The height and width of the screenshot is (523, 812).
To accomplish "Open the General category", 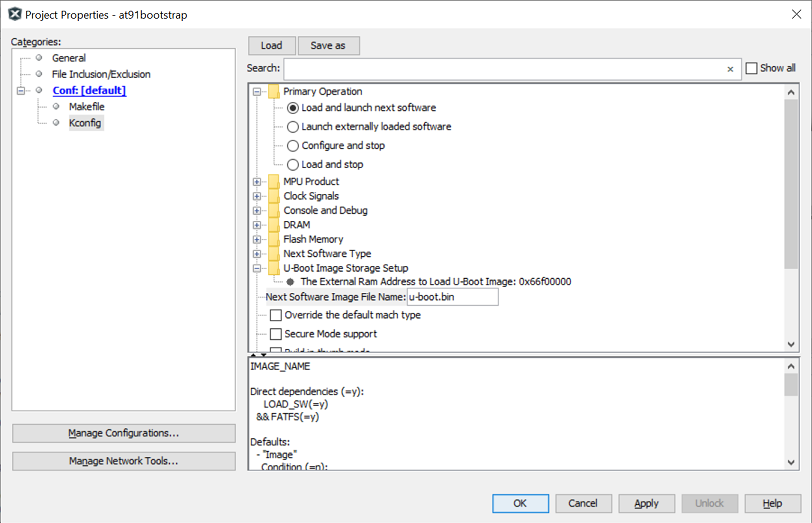I will click(69, 58).
